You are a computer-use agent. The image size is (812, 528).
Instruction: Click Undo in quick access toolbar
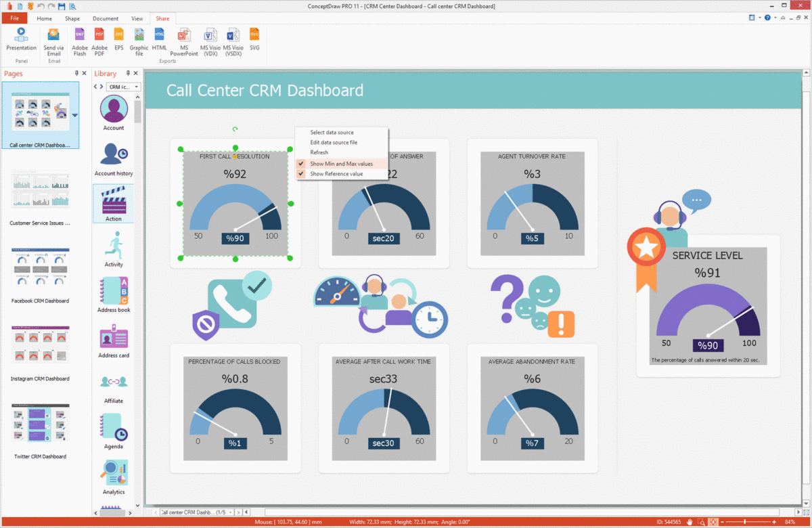pos(40,6)
